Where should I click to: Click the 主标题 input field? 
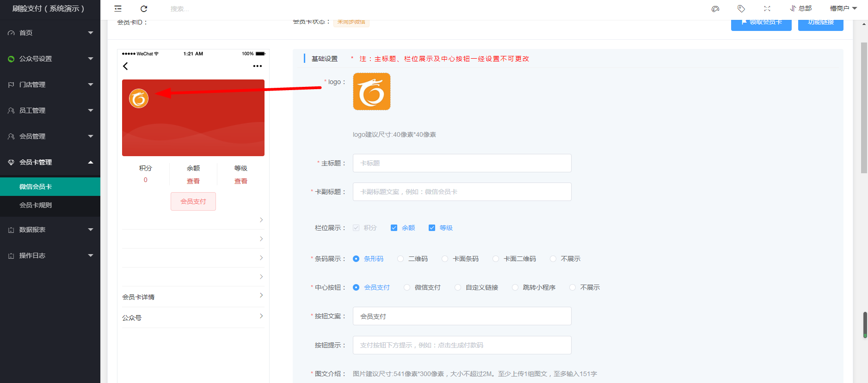pos(462,163)
